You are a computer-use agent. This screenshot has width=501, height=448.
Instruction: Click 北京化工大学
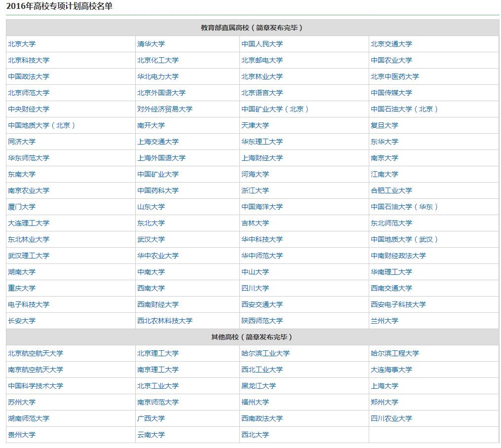pos(158,60)
